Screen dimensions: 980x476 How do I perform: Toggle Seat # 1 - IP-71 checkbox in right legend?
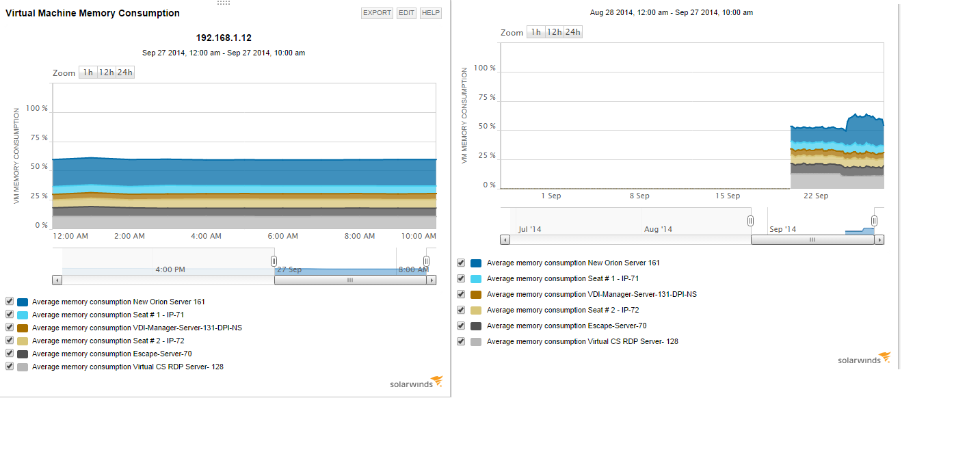[x=461, y=278]
